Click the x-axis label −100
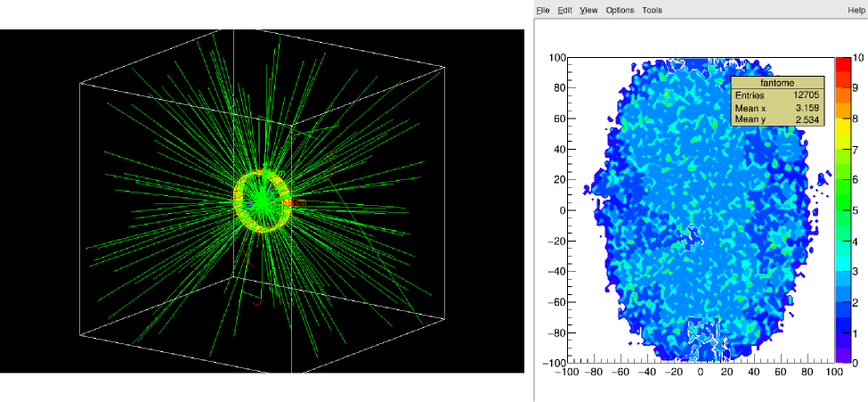The image size is (868, 402). (x=569, y=373)
